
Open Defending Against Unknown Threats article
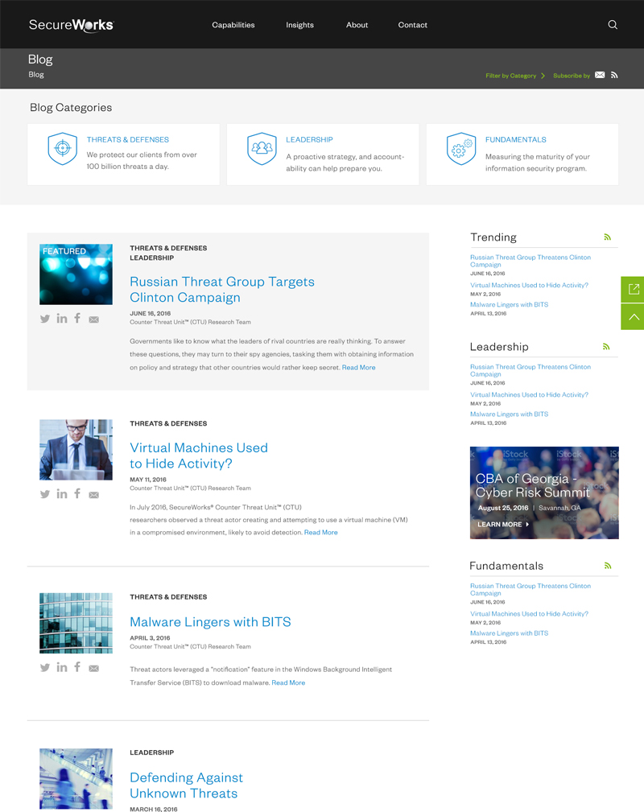click(186, 785)
